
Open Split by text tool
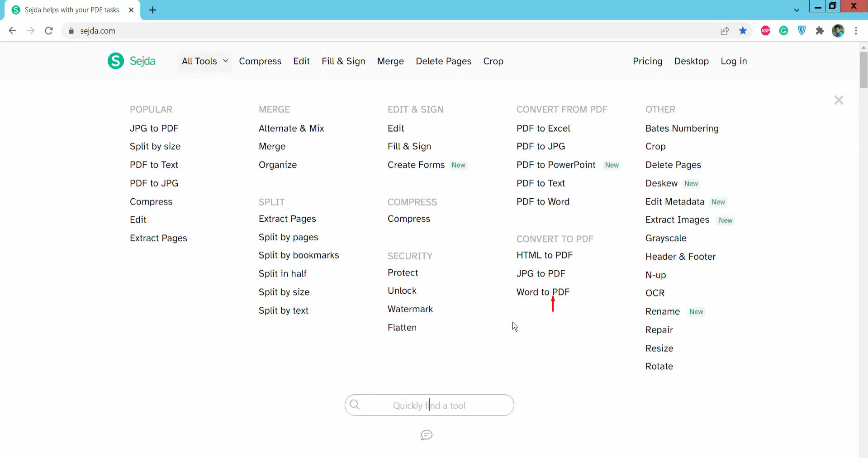283,310
